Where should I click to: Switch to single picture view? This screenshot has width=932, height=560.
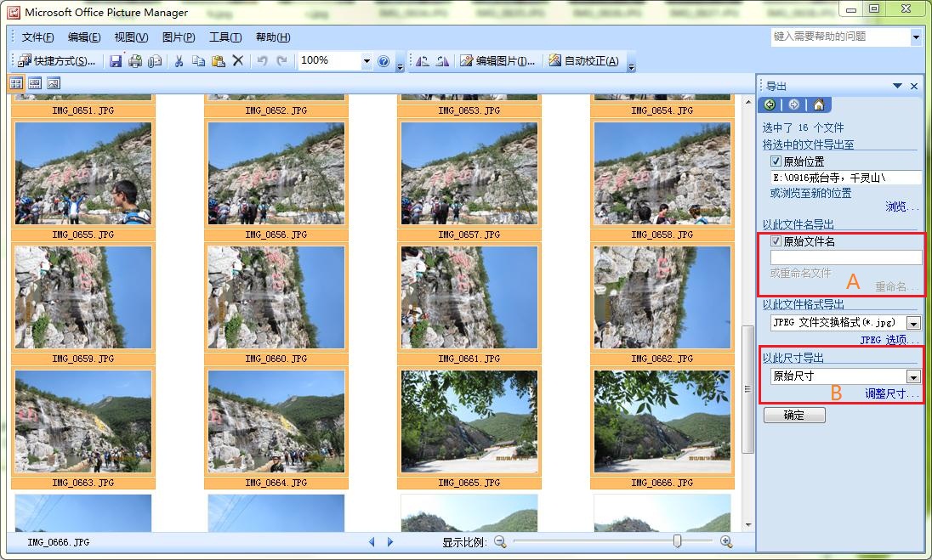pos(53,83)
